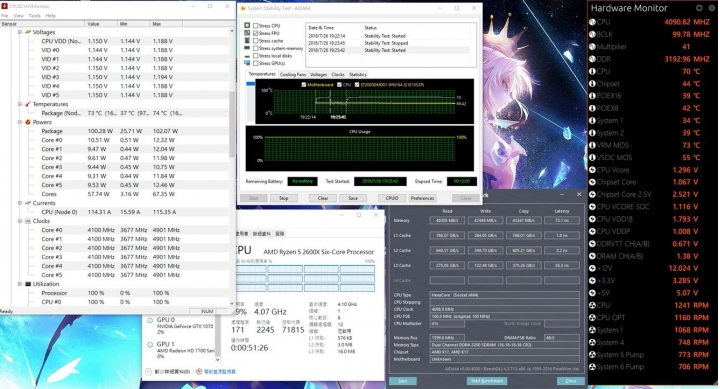The width and height of the screenshot is (720, 389).
Task: Click the Currents icon in HWMonitor tree
Action: click(28, 203)
